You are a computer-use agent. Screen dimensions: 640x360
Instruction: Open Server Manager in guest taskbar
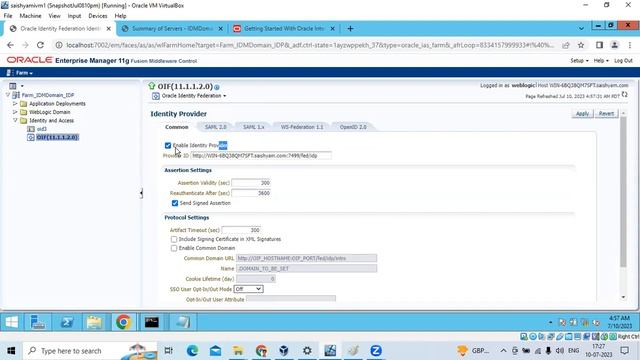pyautogui.click(x=38, y=322)
